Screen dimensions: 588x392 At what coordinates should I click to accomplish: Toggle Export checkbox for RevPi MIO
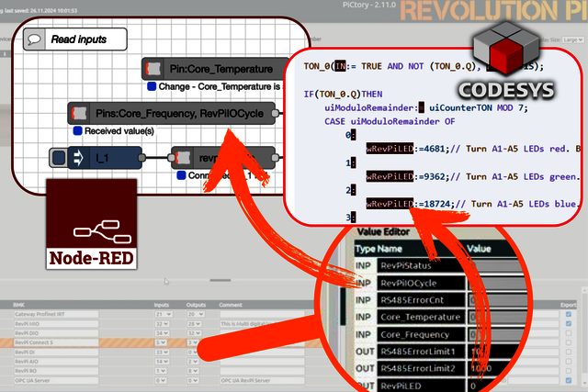click(x=569, y=323)
